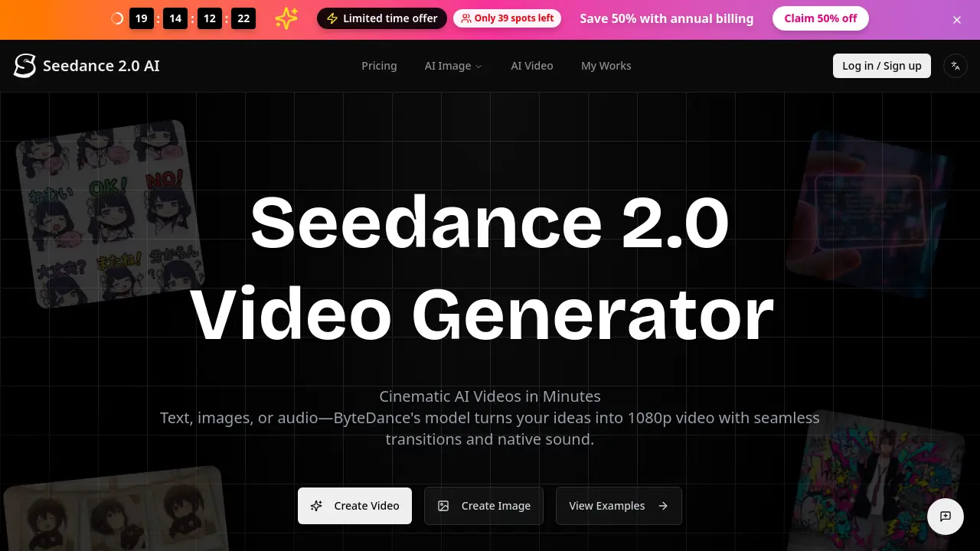Go to AI Video page

(532, 66)
